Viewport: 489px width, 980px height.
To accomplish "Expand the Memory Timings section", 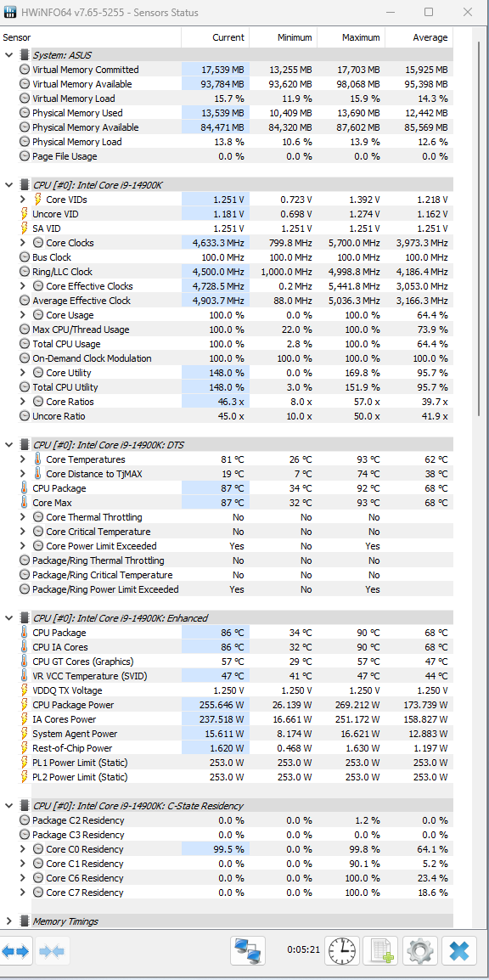I will click(x=8, y=921).
